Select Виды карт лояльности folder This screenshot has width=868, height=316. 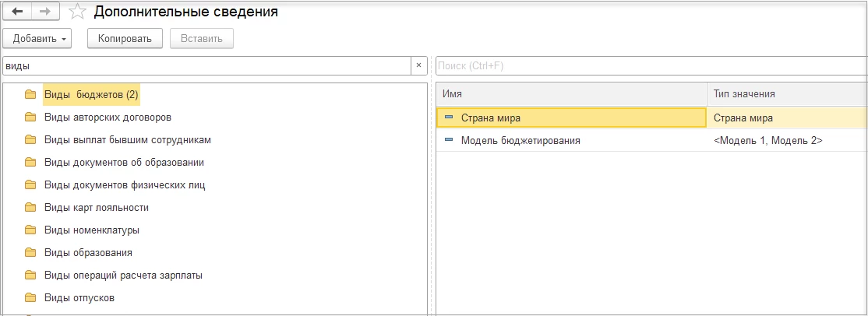[x=97, y=207]
